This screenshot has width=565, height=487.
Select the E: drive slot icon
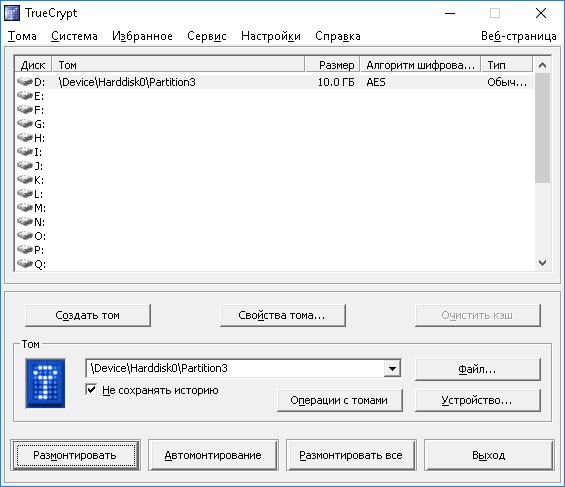click(25, 96)
